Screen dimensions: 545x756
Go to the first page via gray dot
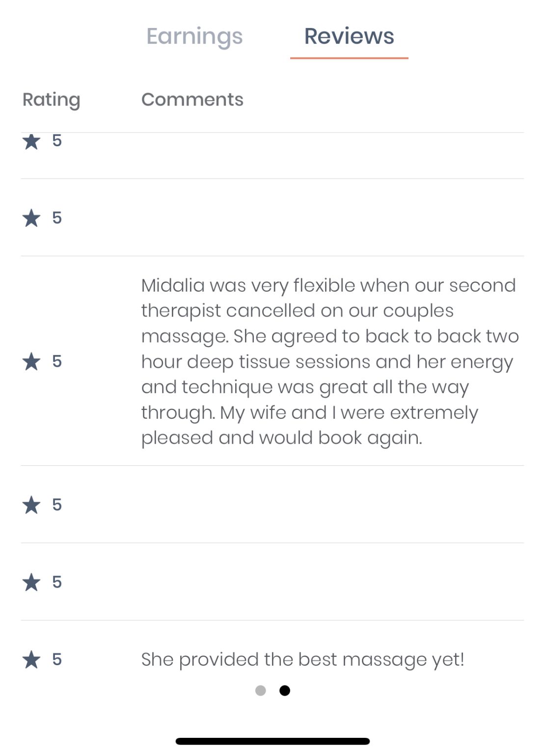click(261, 691)
